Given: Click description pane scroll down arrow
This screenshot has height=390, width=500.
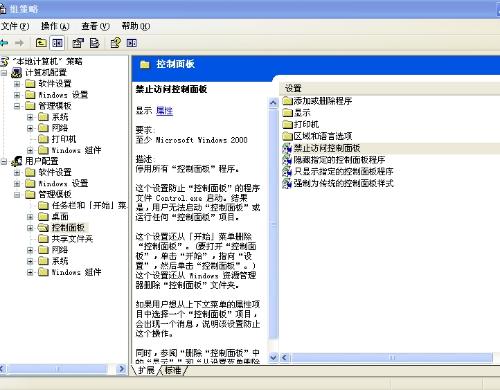Looking at the screenshot, I should pos(273,358).
